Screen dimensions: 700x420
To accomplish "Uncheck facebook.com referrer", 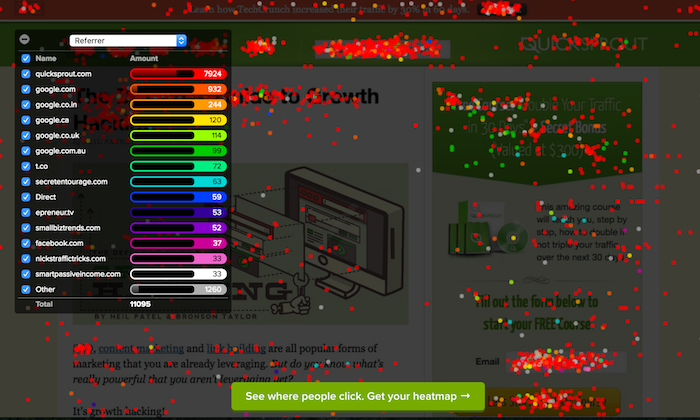I will (x=26, y=243).
